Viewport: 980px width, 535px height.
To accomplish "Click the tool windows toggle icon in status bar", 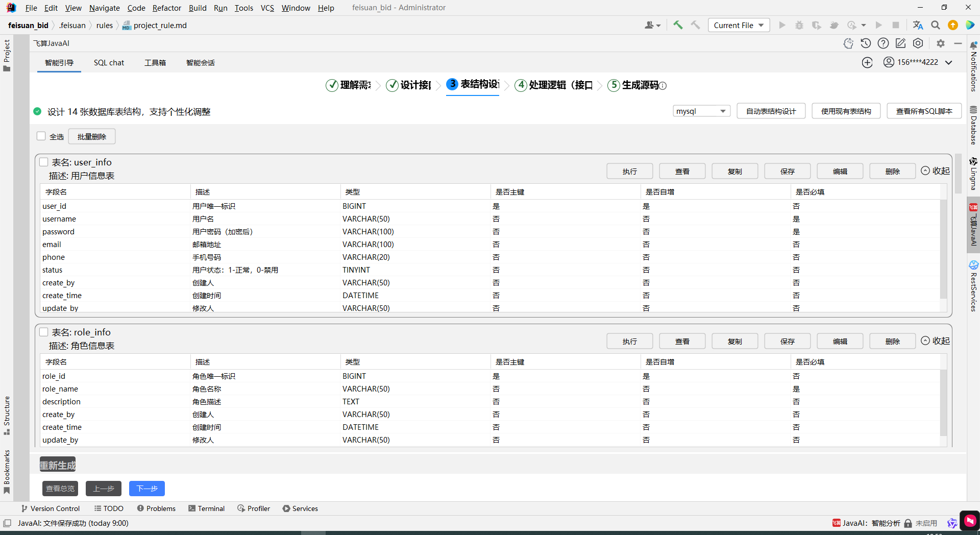I will (7, 523).
